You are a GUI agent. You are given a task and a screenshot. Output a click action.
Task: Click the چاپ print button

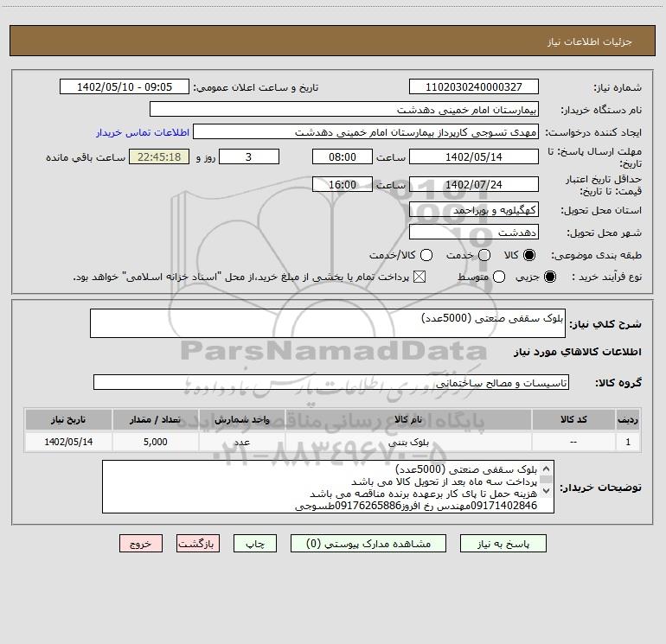[x=255, y=544]
